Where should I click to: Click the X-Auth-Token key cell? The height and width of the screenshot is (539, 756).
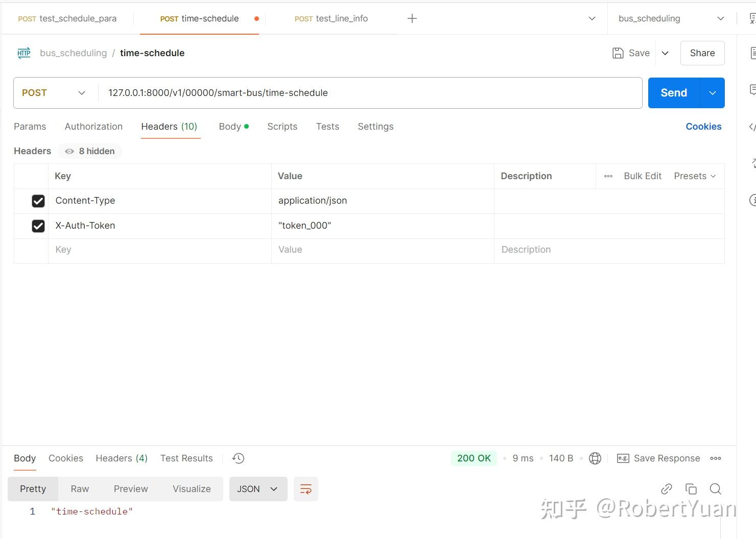(159, 226)
